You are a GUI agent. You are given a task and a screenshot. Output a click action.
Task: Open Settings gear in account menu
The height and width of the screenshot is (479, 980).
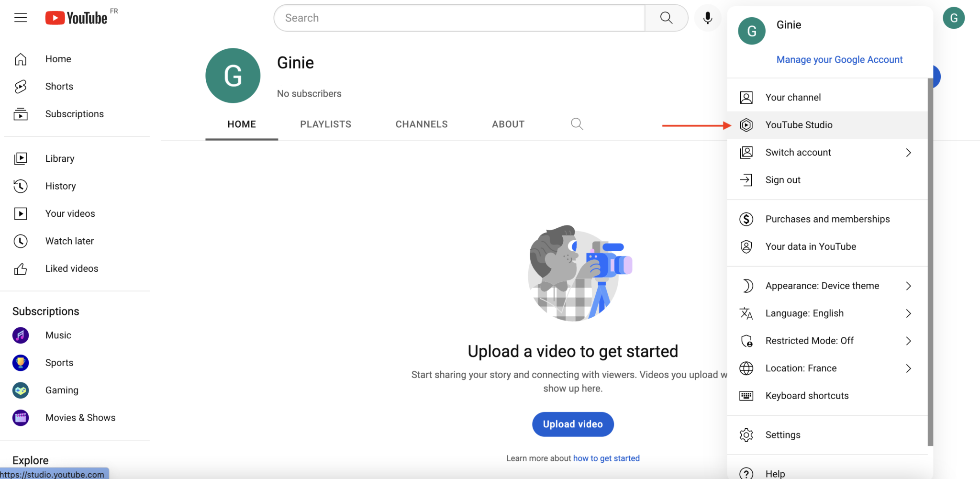pos(783,435)
